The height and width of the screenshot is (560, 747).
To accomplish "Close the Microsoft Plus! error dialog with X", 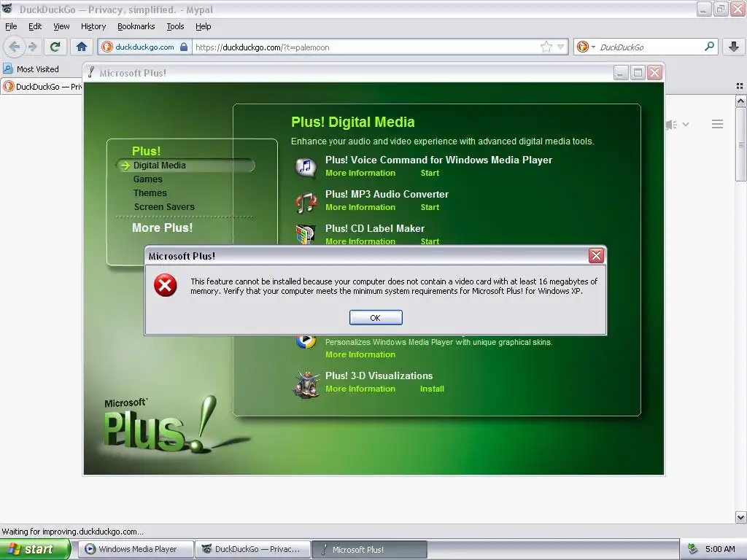I will coord(596,256).
